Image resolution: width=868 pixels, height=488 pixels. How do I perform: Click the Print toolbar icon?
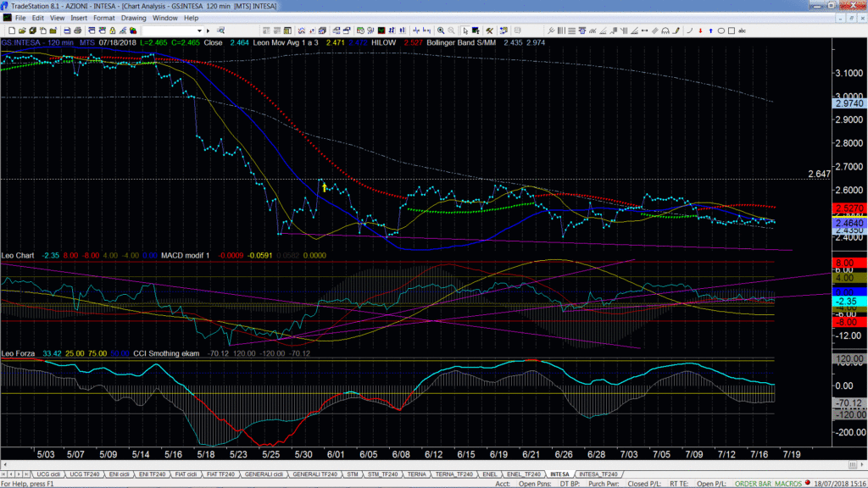(x=67, y=31)
